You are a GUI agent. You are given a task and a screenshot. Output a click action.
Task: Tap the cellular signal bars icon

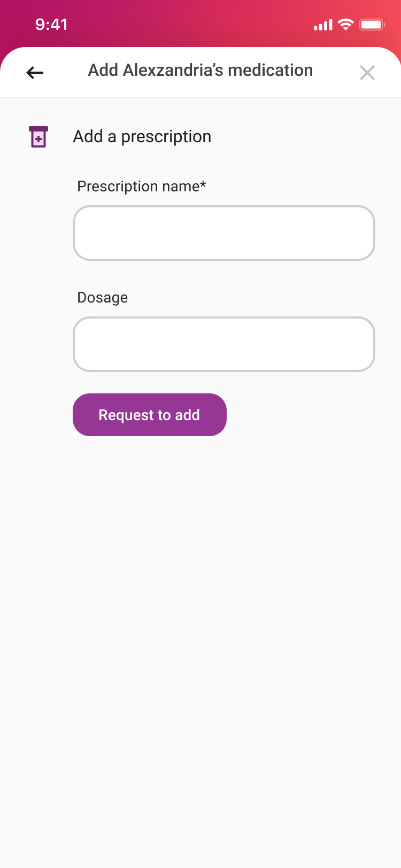pos(323,25)
